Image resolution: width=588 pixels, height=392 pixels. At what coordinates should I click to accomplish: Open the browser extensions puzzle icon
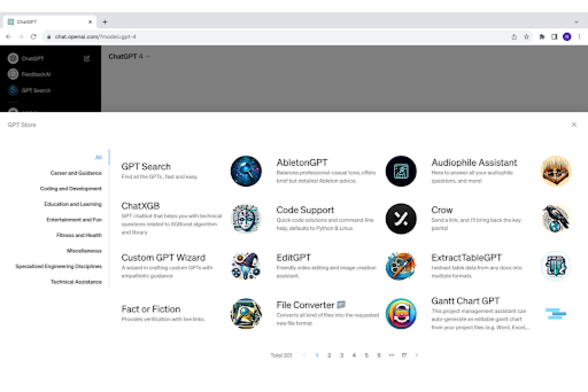pos(542,36)
